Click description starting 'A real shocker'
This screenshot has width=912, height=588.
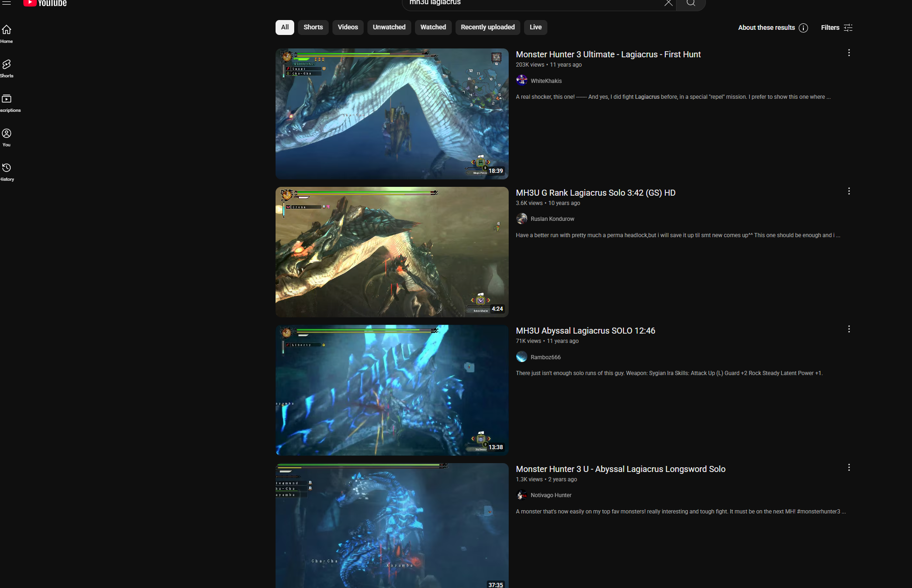[x=673, y=97]
